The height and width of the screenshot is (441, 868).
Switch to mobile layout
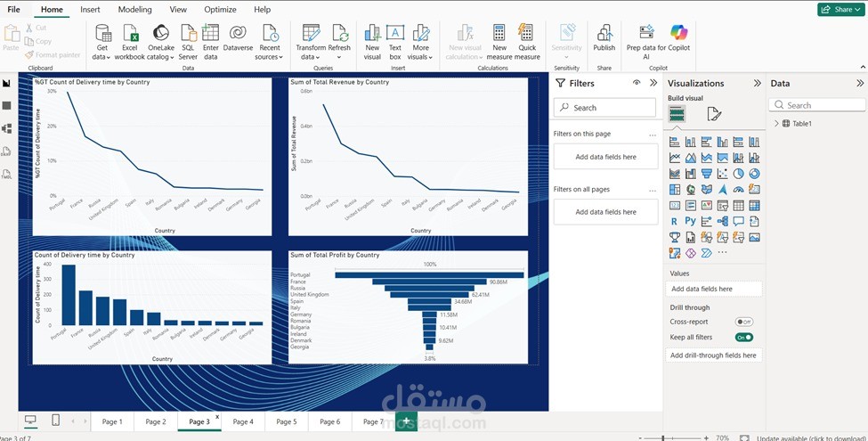pos(55,421)
